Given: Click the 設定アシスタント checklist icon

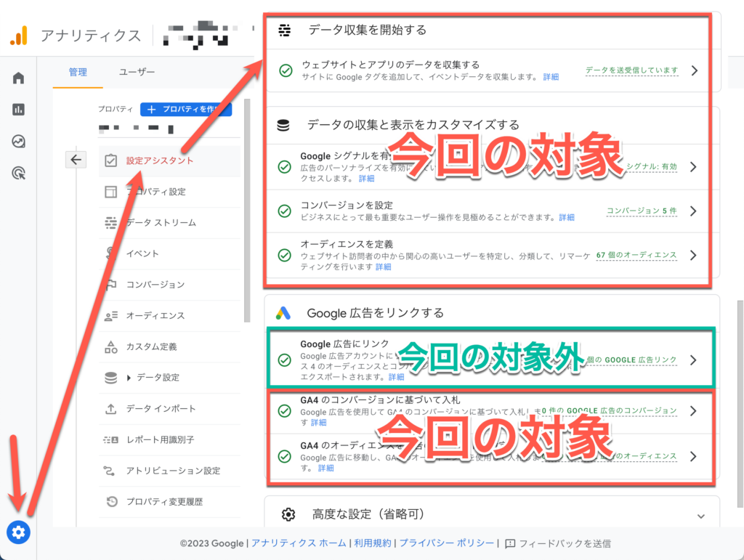Looking at the screenshot, I should tap(110, 161).
